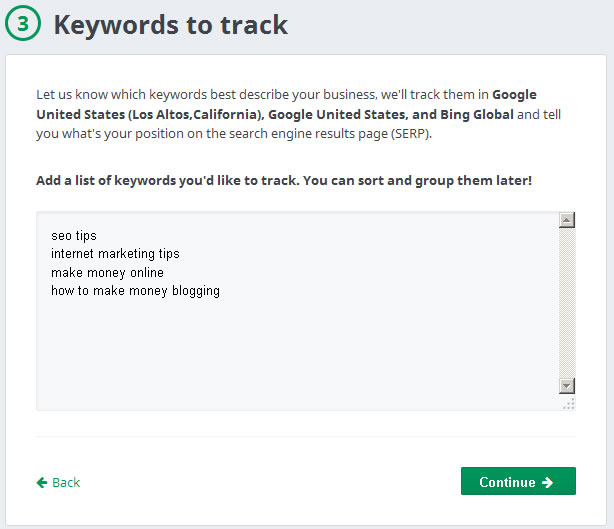Image resolution: width=614 pixels, height=529 pixels.
Task: Click the keywords box scroll-down arrow
Action: point(567,386)
